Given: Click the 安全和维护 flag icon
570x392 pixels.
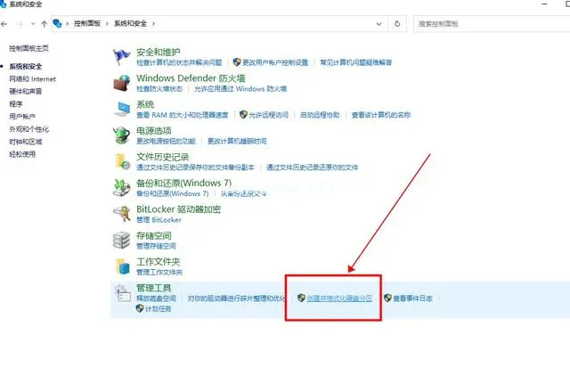Looking at the screenshot, I should (x=122, y=56).
